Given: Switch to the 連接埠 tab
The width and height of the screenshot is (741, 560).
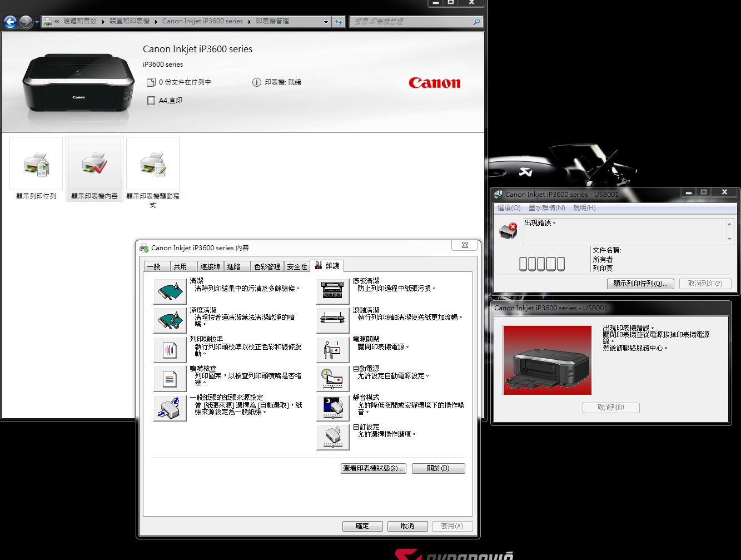Looking at the screenshot, I should [x=210, y=267].
